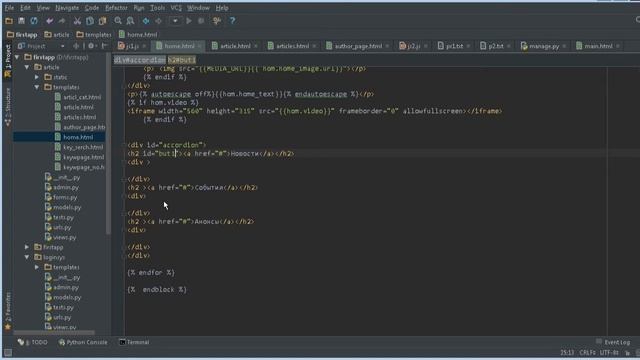Screen dimensions: 640x360
Task: Click the templates breadcrumb in the navigation bar
Action: coord(94,35)
